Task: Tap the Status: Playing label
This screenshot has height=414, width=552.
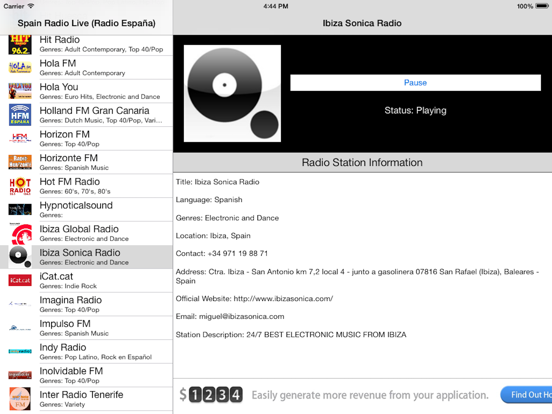Action: (x=415, y=111)
